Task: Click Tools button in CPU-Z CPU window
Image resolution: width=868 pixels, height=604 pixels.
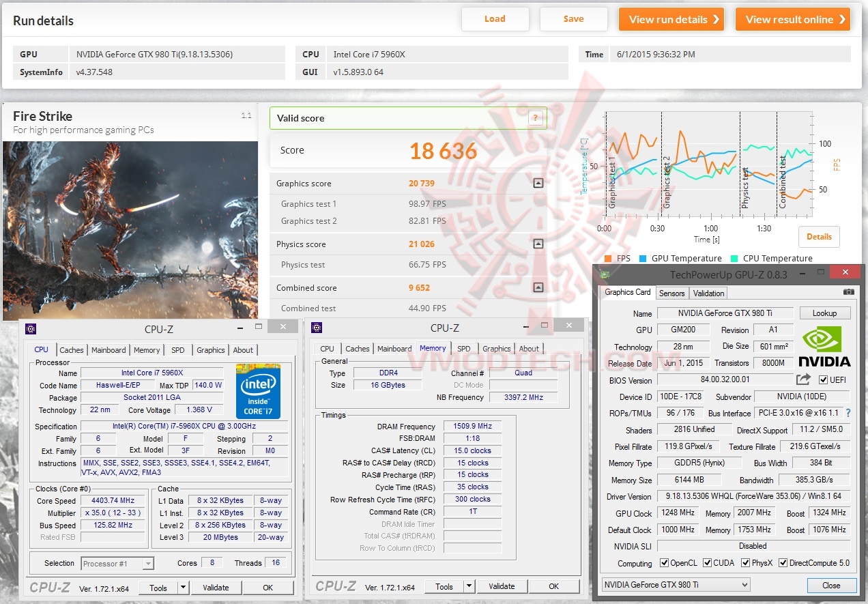Action: tap(158, 587)
